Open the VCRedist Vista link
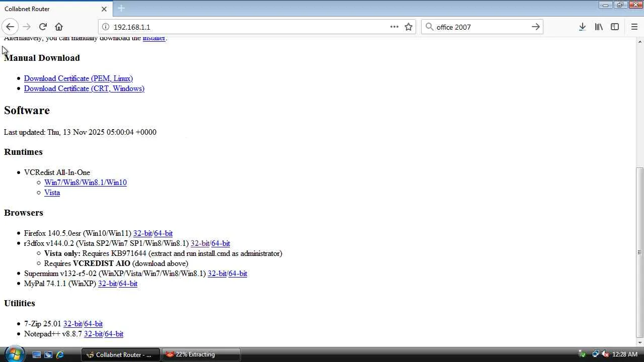Screen dimensions: 644x362 (52, 193)
